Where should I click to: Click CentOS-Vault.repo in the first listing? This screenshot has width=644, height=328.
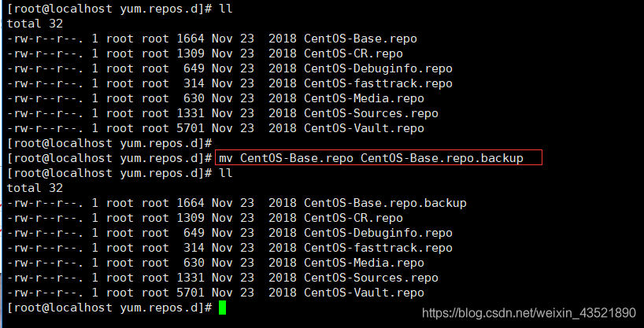coord(364,128)
